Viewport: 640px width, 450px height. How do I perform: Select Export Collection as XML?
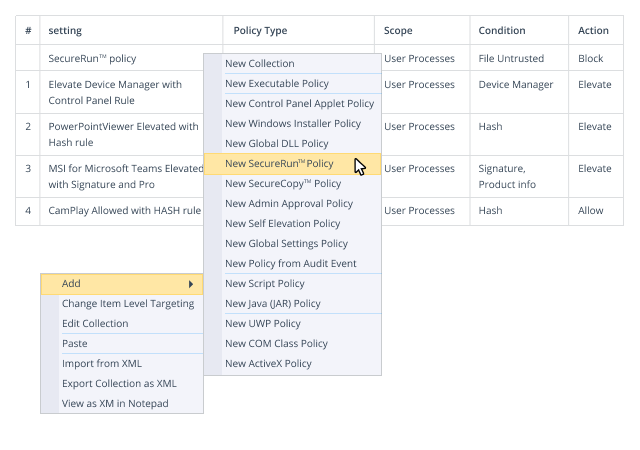(x=119, y=384)
